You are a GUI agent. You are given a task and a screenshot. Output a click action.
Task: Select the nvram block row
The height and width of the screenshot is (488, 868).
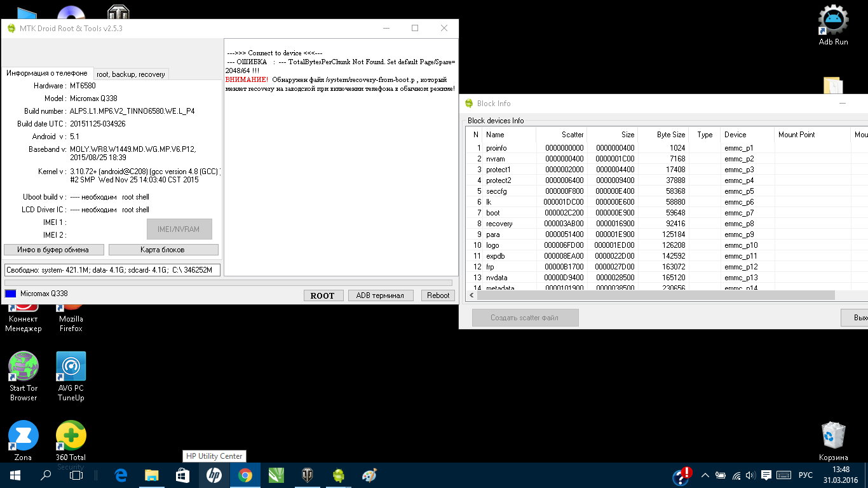(x=667, y=159)
